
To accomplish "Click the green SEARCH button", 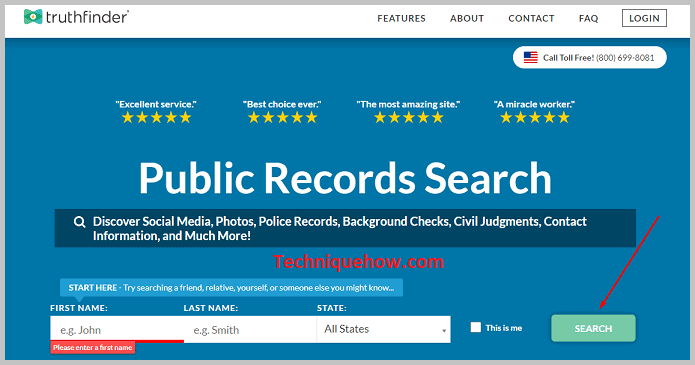I will [x=593, y=329].
